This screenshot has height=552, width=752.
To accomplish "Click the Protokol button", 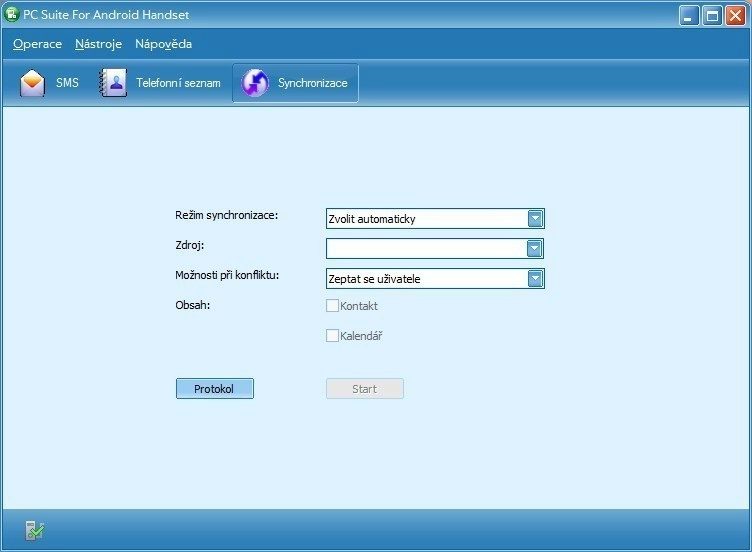I will [214, 388].
